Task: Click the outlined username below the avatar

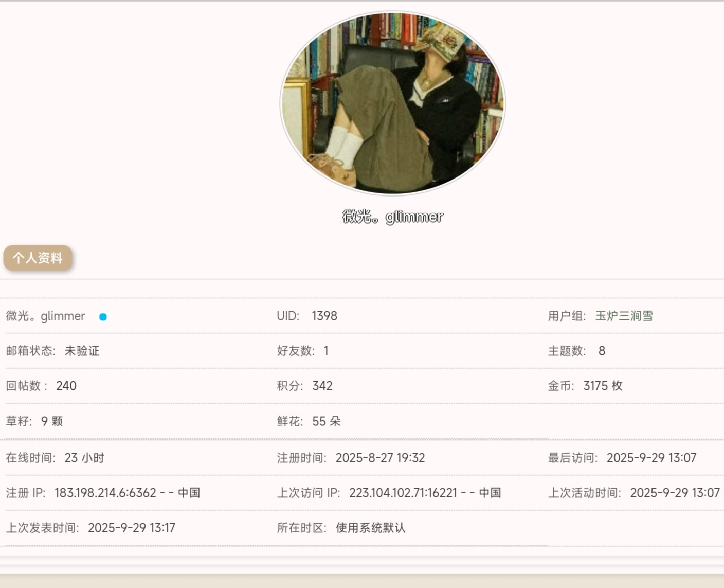Action: (x=392, y=217)
